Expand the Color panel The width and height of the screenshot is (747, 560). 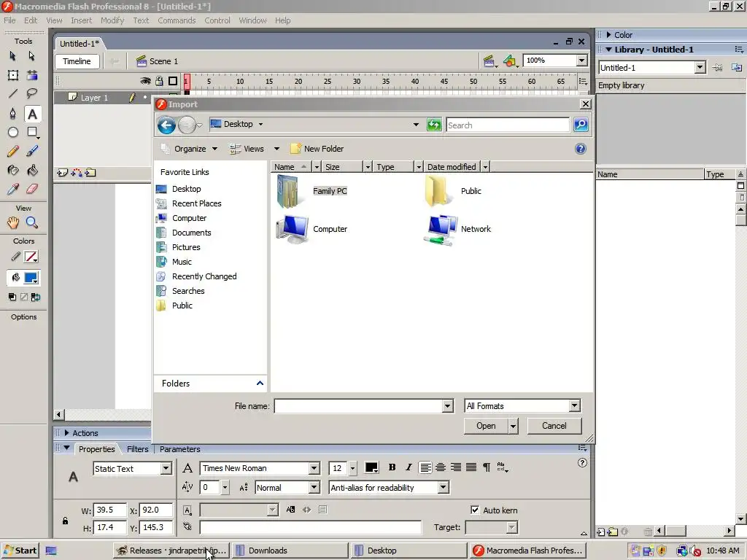click(x=608, y=35)
